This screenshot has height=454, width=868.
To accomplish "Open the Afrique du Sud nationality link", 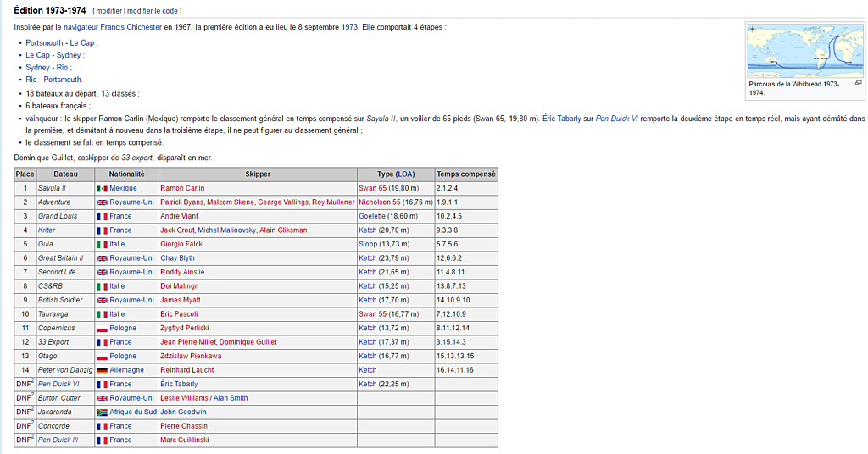I will (x=133, y=412).
